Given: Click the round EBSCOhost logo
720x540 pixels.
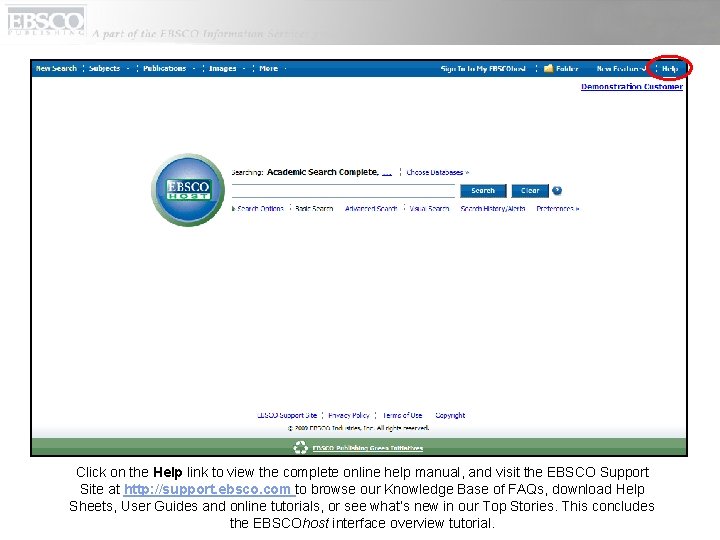Looking at the screenshot, I should [188, 190].
